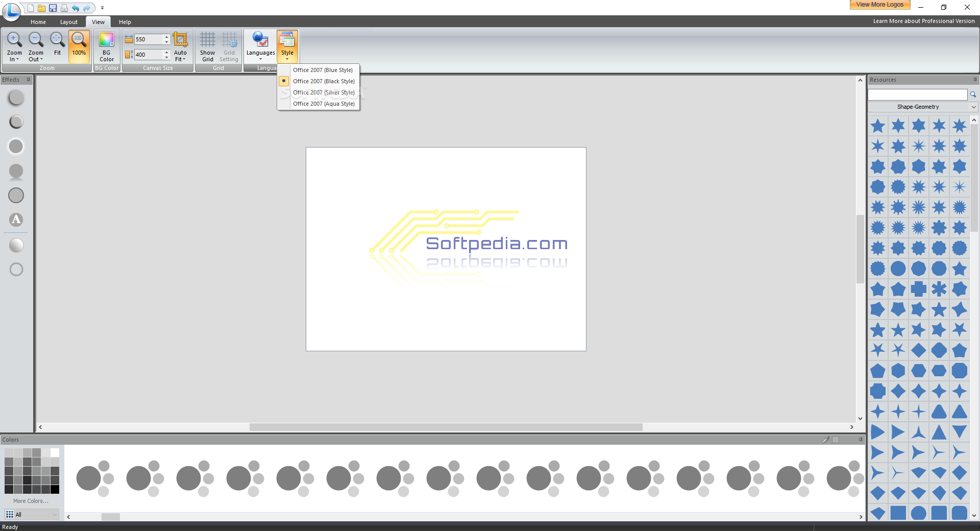Click the Resources search text box

click(x=918, y=94)
